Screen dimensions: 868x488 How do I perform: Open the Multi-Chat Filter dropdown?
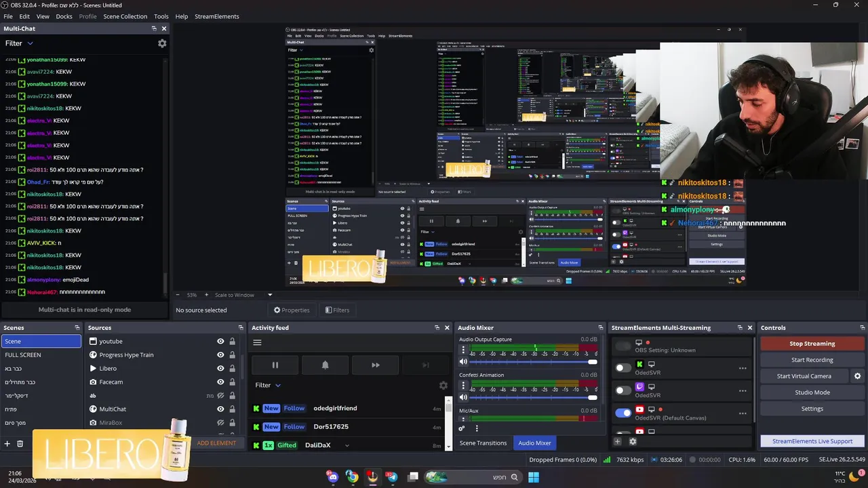coord(19,43)
